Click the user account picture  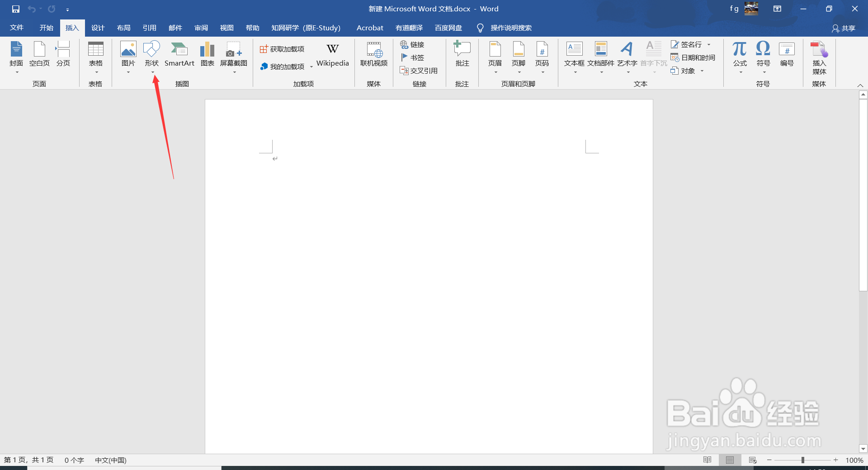[751, 9]
